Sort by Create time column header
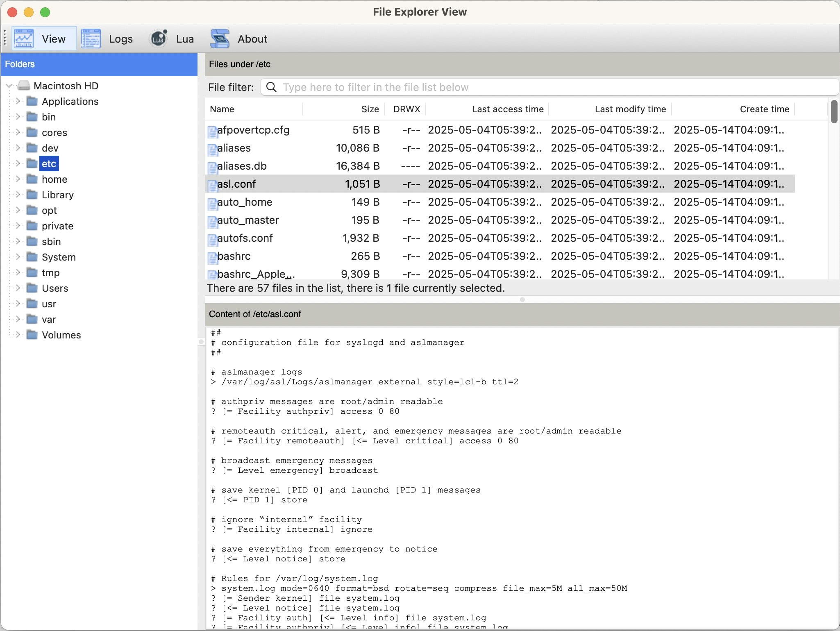 (x=733, y=109)
